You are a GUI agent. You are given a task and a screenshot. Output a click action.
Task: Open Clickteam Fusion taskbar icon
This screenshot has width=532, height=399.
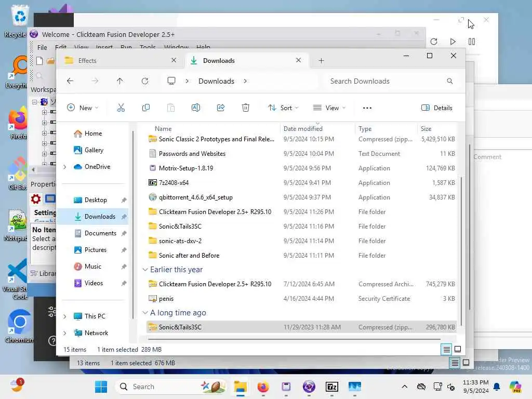(309, 387)
